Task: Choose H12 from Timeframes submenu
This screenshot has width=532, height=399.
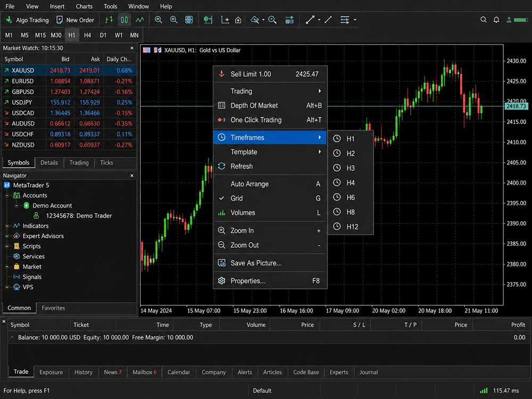Action: pyautogui.click(x=351, y=227)
